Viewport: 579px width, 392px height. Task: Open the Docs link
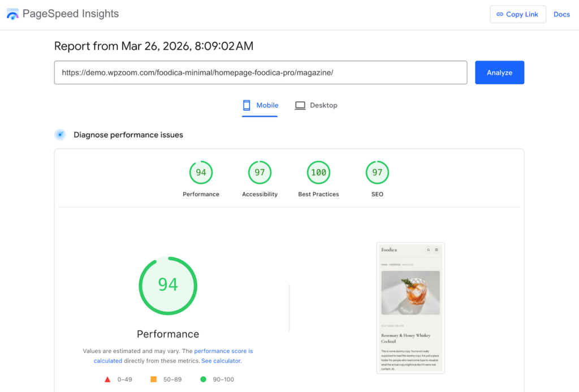click(x=561, y=14)
